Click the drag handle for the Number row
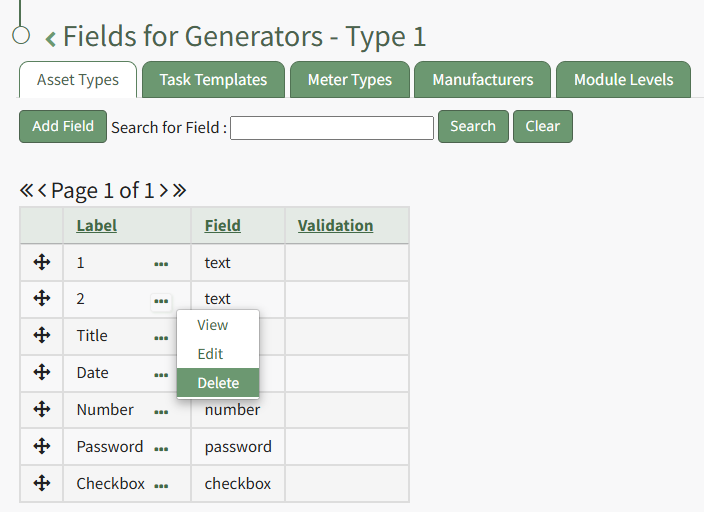This screenshot has height=512, width=704. pyautogui.click(x=42, y=409)
